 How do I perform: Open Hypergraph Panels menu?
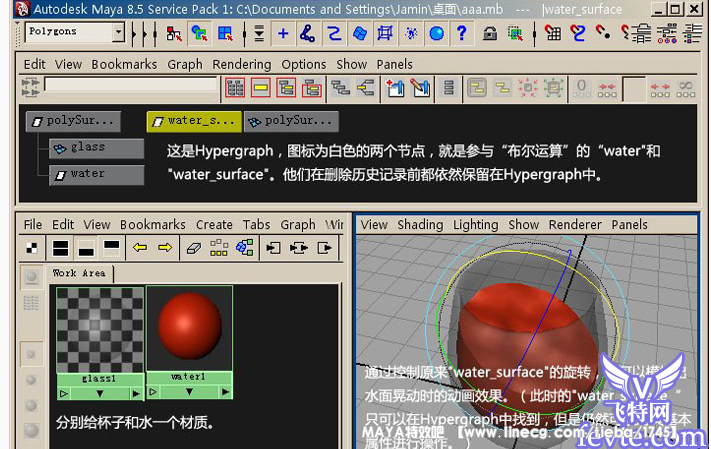[394, 64]
